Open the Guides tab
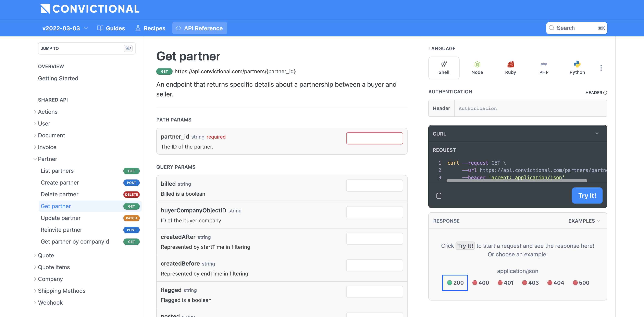 (x=111, y=28)
